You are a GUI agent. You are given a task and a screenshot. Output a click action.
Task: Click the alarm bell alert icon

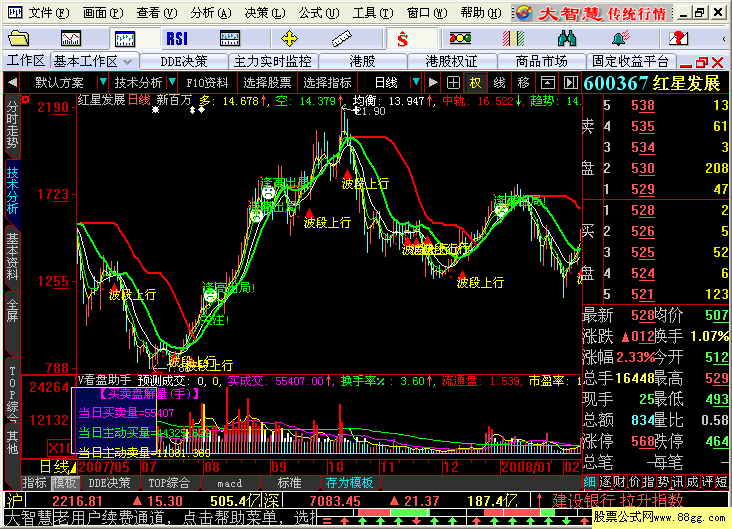[x=620, y=38]
